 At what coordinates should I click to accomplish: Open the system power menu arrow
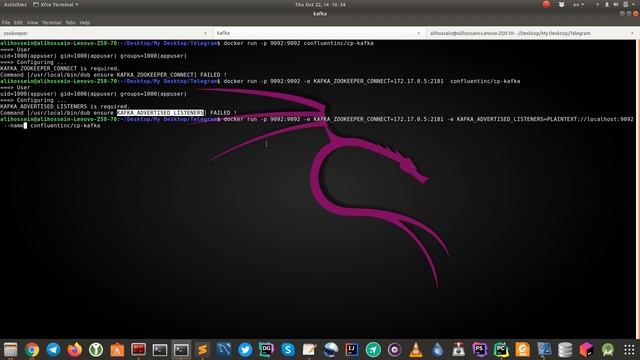pos(634,4)
